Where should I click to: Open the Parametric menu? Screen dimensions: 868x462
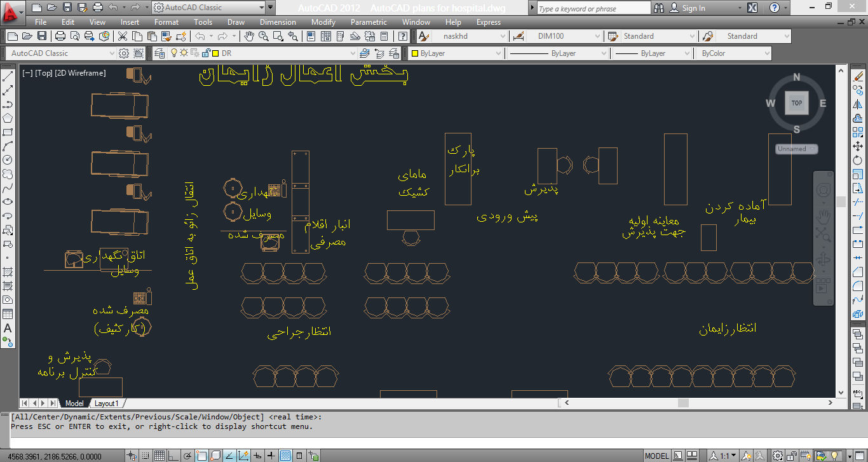369,22
